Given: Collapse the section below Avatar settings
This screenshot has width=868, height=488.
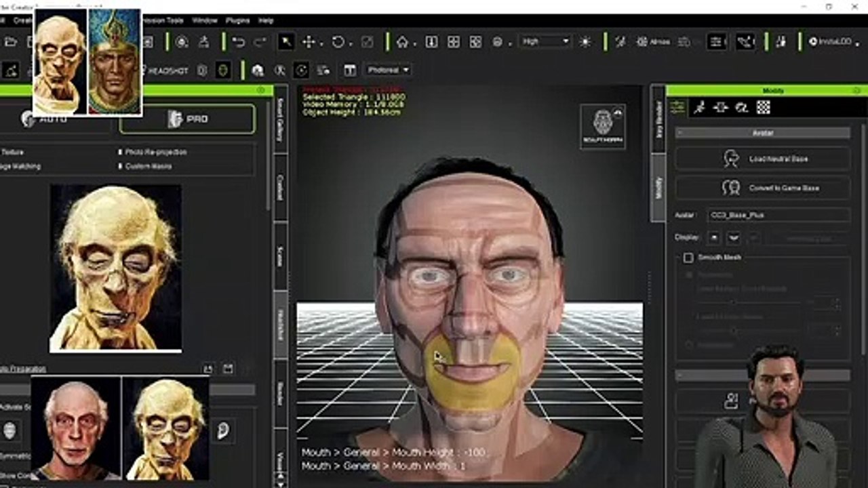Looking at the screenshot, I should point(763,375).
